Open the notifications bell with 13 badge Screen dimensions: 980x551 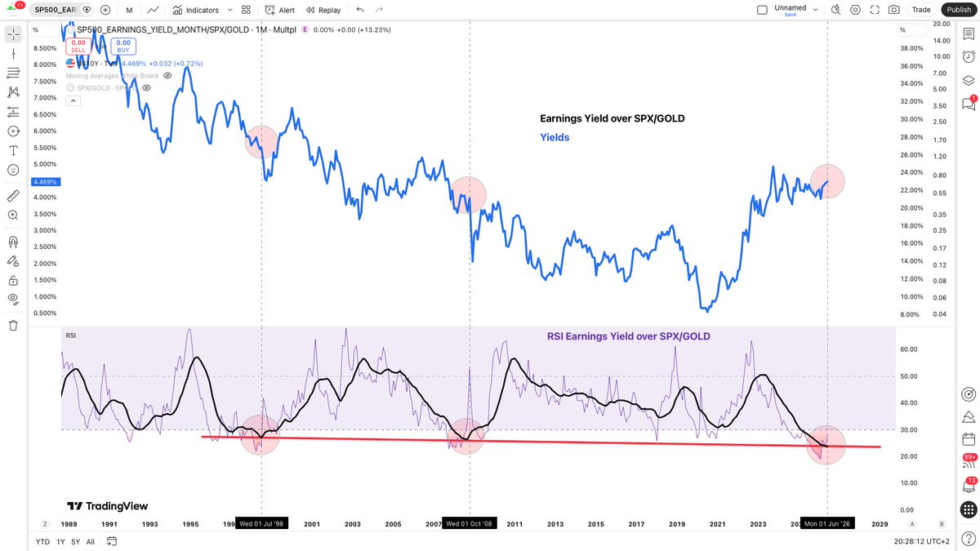click(969, 486)
